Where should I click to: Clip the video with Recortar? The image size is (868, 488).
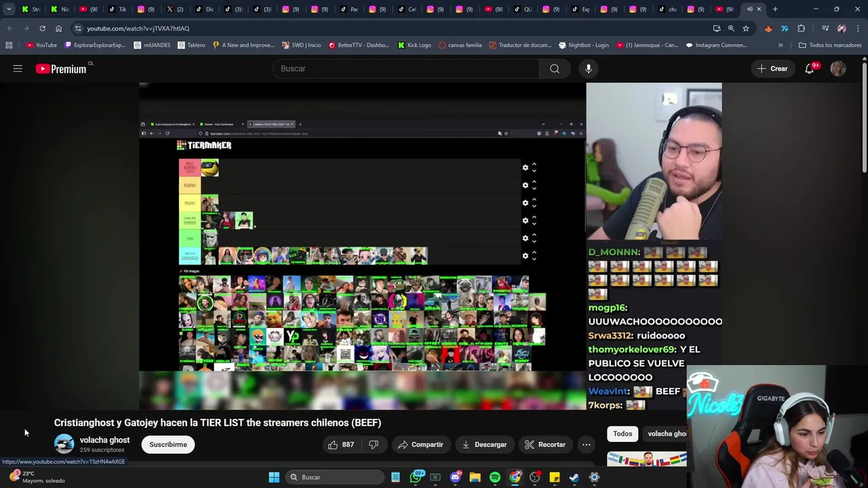click(x=545, y=445)
